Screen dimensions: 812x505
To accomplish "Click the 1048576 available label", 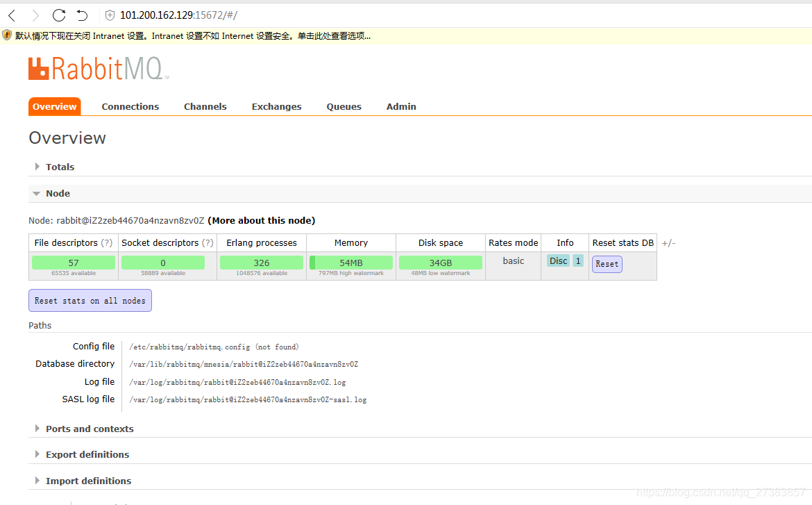I will pos(262,273).
